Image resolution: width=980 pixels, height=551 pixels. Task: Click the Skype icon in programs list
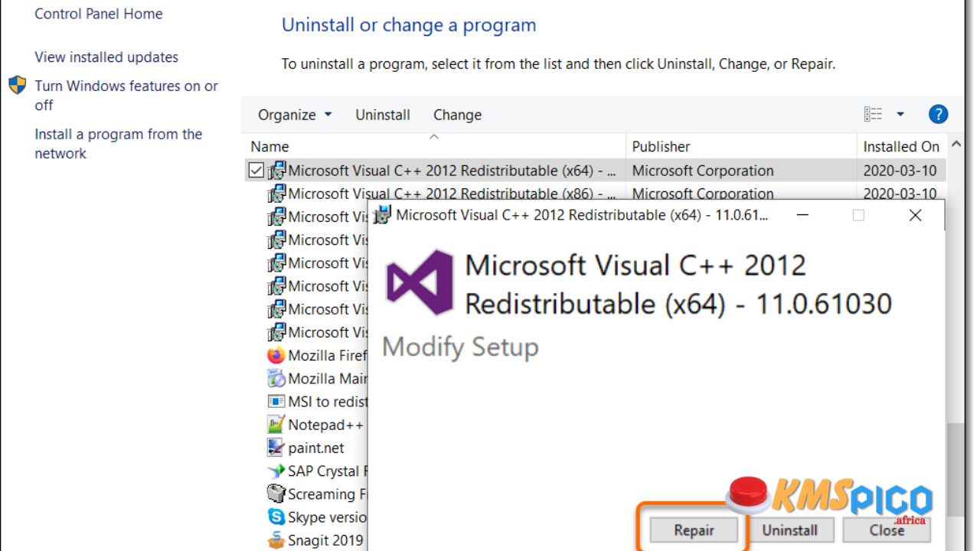tap(276, 517)
